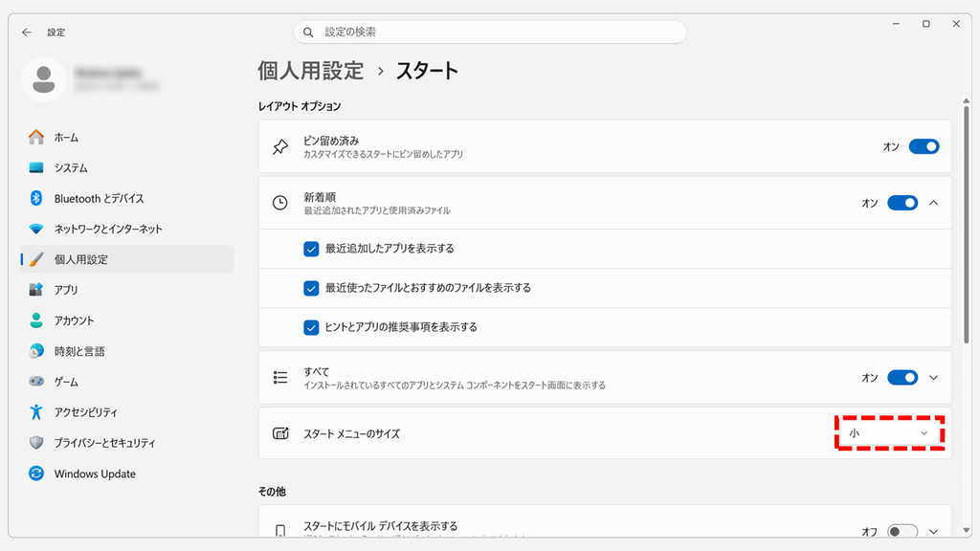Click the スタート メニューのサイズ resize icon
This screenshot has width=980, height=551.
(x=280, y=433)
